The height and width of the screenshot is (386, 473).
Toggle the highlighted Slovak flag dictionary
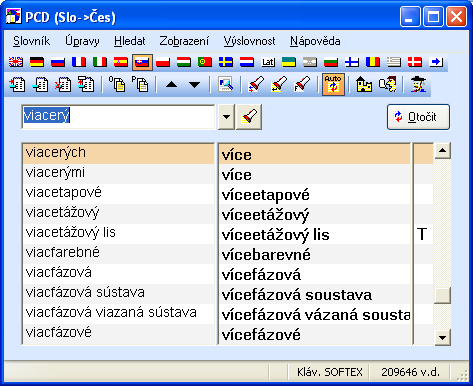142,62
